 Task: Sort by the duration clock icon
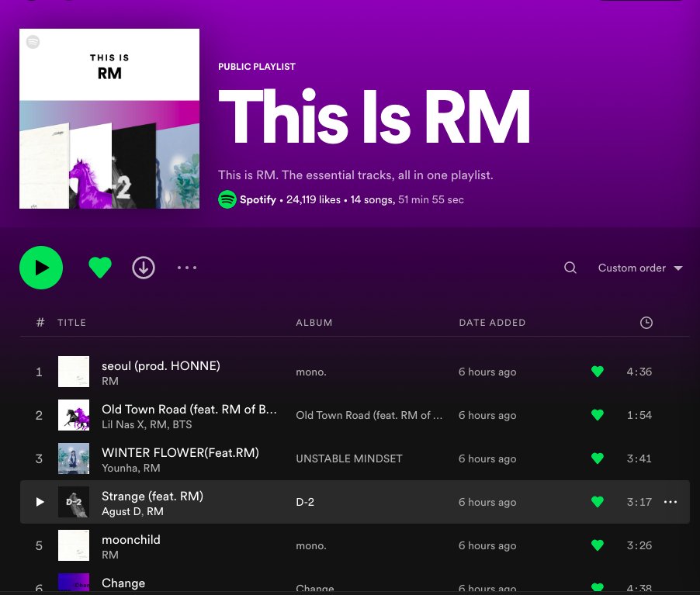tap(646, 322)
